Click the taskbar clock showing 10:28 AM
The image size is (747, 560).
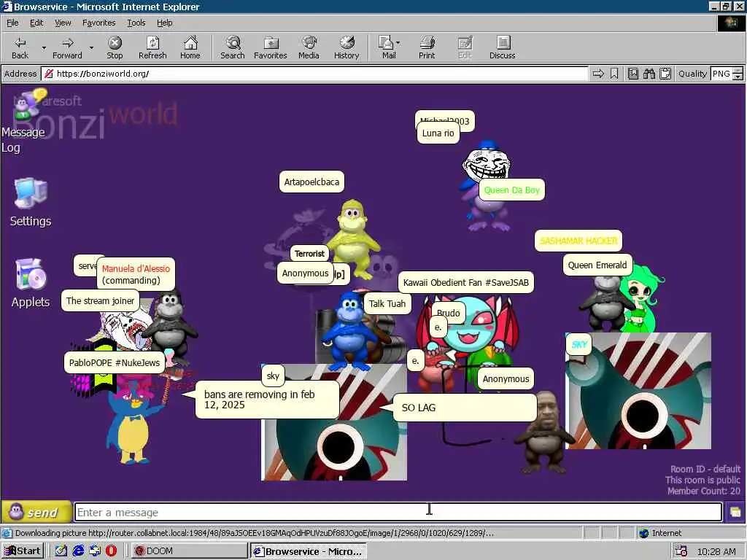tap(716, 551)
